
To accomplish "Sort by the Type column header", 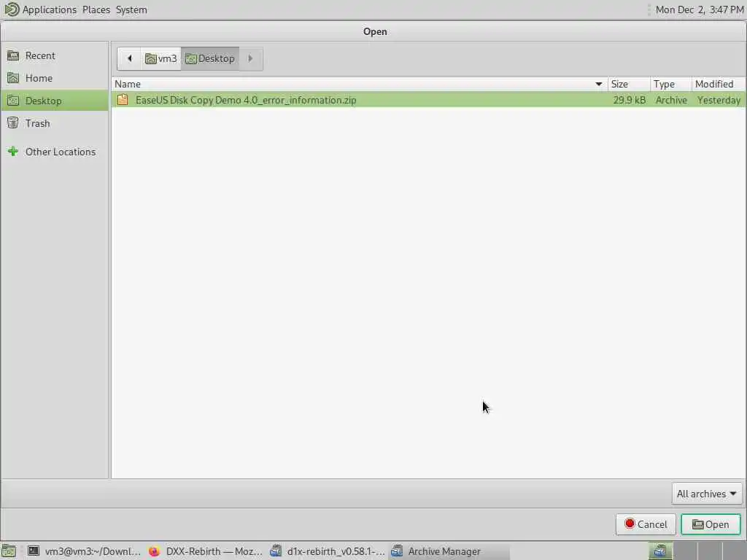I will coord(671,85).
